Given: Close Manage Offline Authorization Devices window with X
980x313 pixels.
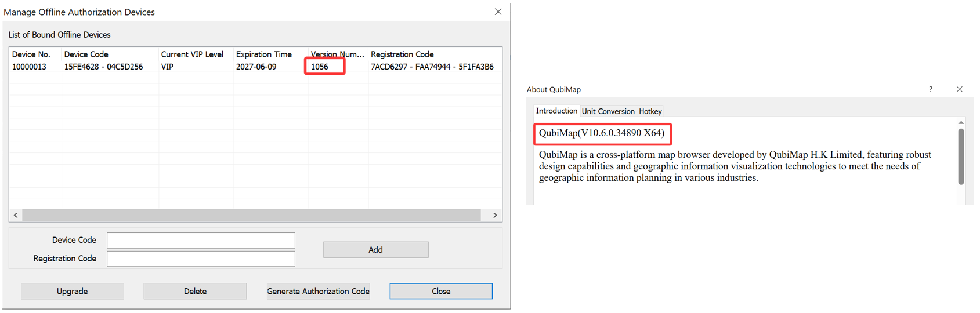Looking at the screenshot, I should point(498,12).
